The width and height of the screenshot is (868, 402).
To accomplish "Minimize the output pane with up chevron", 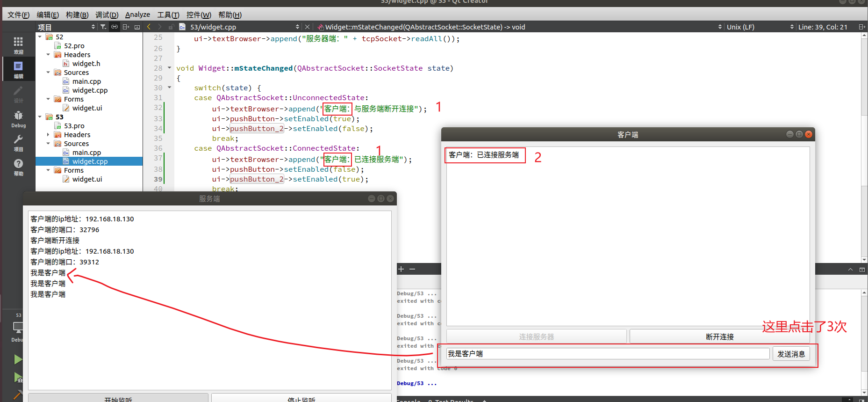I will [x=850, y=270].
